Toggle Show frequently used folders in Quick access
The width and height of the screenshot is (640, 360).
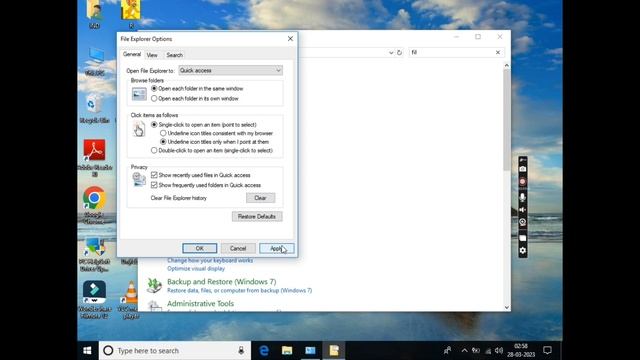pos(206,185)
